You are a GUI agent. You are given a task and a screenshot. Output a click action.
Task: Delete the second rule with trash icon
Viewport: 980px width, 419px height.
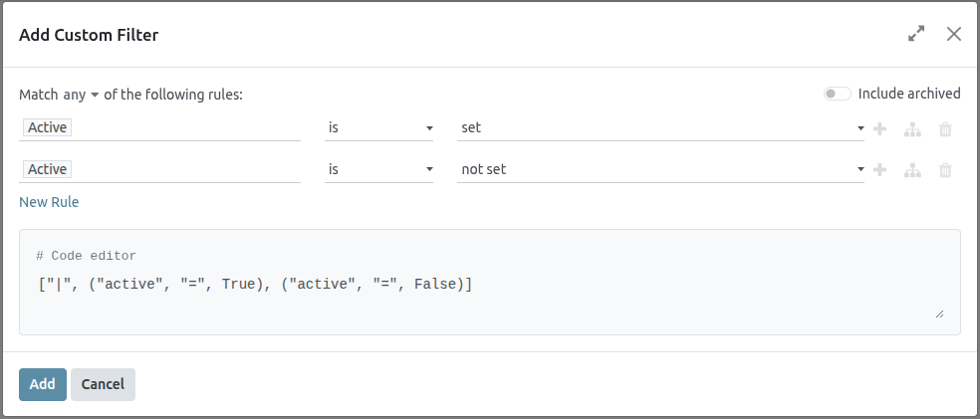(945, 170)
